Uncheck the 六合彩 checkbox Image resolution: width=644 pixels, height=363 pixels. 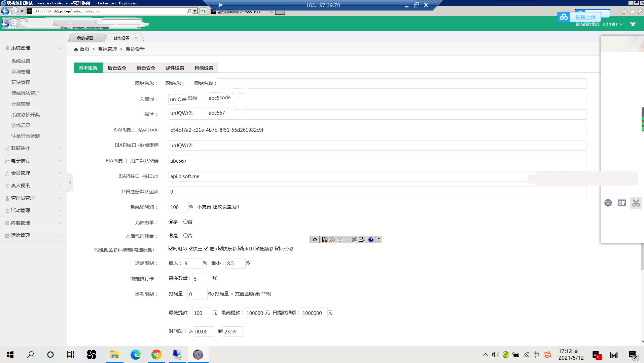(x=277, y=248)
